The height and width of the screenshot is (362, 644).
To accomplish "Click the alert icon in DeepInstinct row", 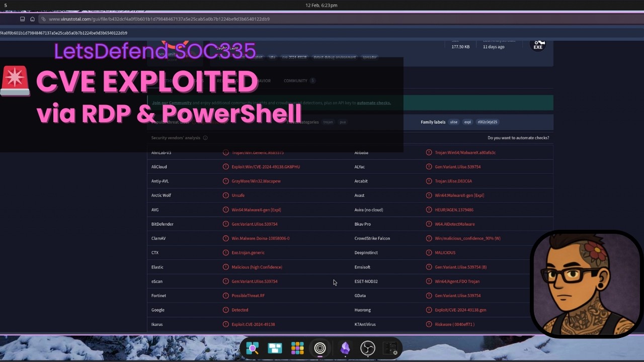I will pyautogui.click(x=429, y=253).
